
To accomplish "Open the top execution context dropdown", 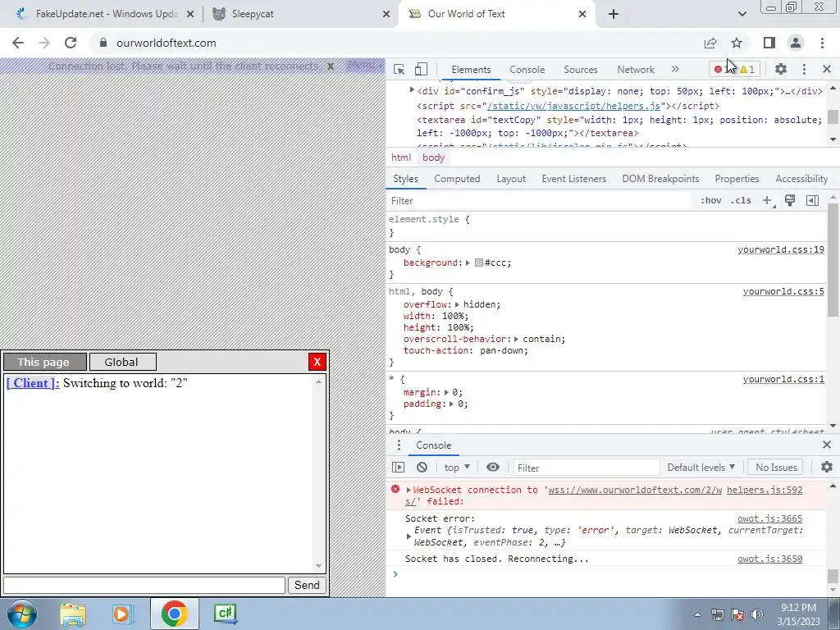I will pos(457,468).
